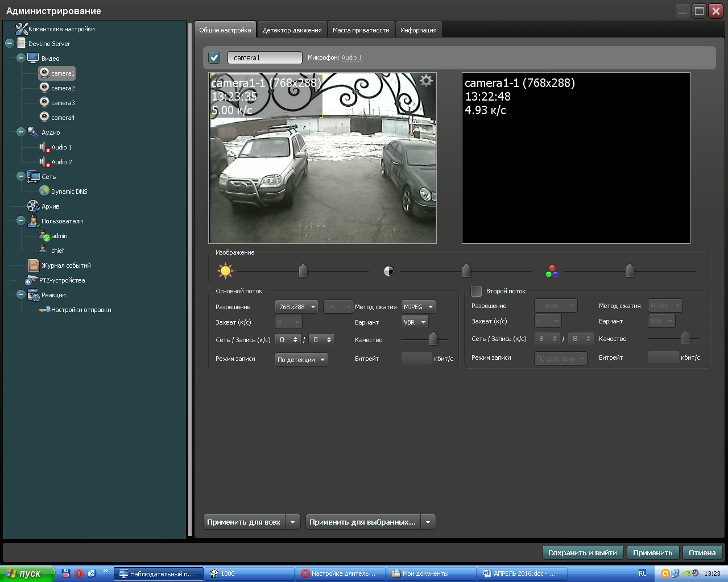
Task: Open the MJPEG compression method dropdown
Action: coord(418,307)
